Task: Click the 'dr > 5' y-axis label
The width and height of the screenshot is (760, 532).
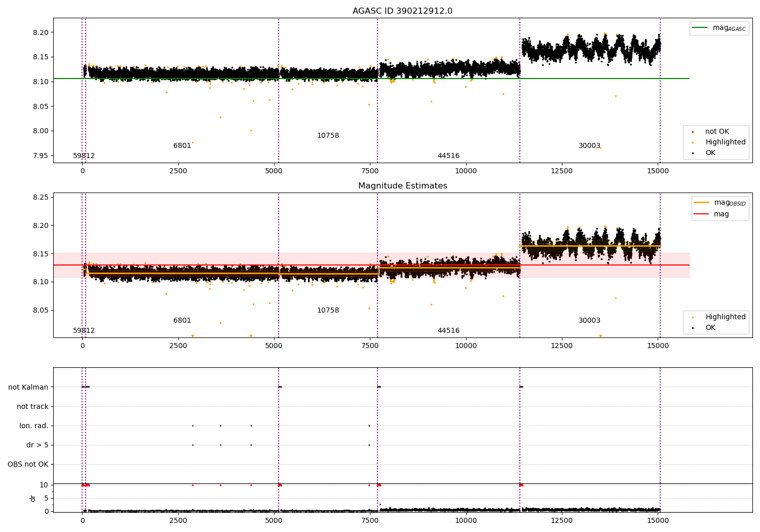Action: pos(37,445)
